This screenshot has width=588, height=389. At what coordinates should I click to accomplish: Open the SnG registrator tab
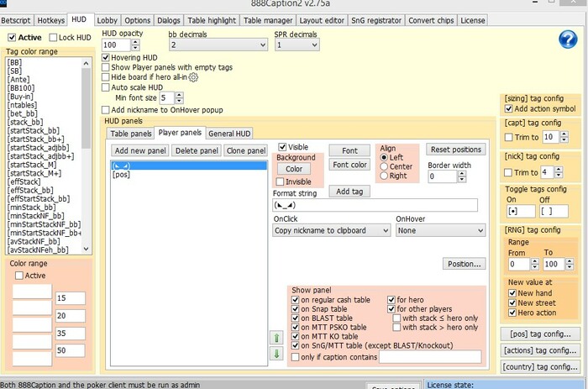[376, 20]
